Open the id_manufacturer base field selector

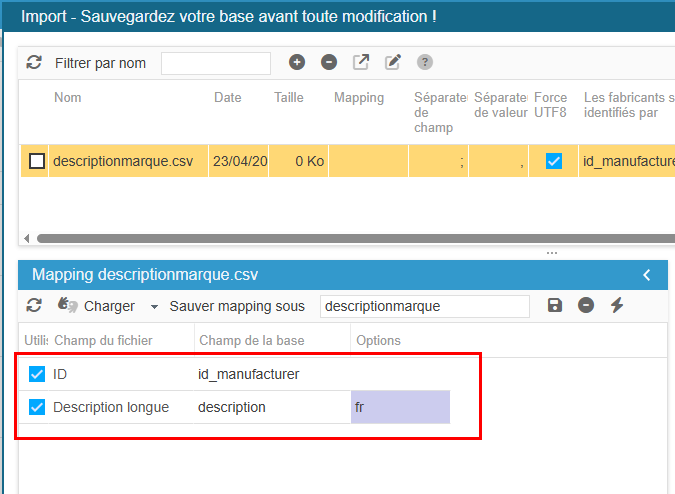tap(272, 374)
